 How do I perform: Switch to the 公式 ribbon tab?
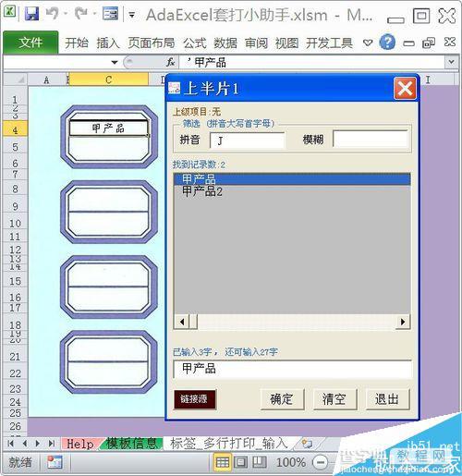[x=195, y=43]
